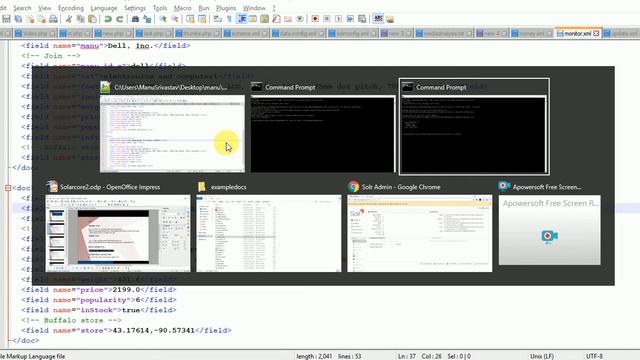Toggle Show All Characters pilcrow icon

[229, 19]
